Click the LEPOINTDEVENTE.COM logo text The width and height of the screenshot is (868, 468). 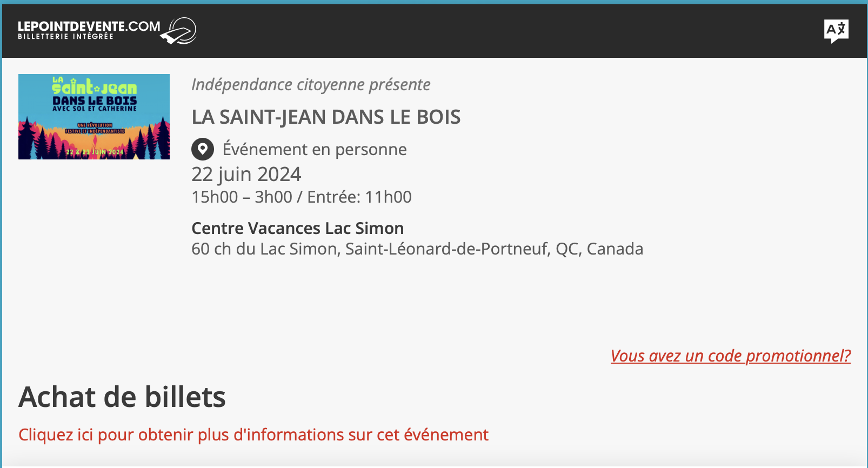coord(89,26)
